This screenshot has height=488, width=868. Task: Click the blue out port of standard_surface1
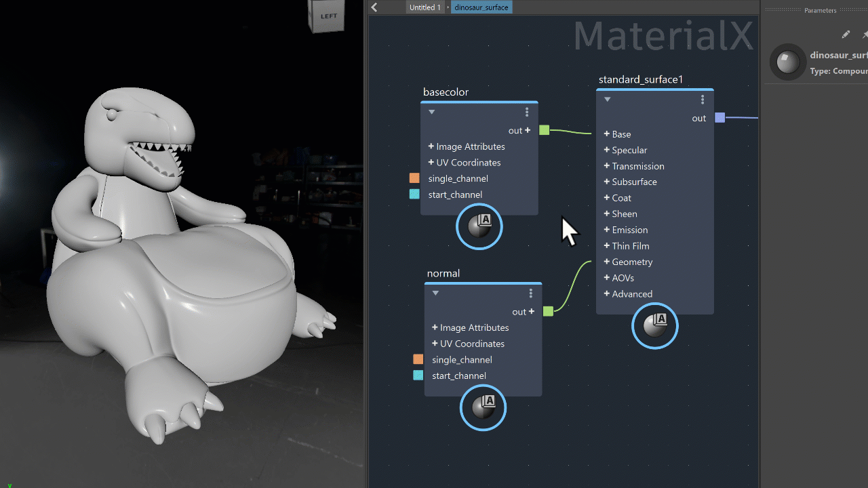click(x=720, y=118)
